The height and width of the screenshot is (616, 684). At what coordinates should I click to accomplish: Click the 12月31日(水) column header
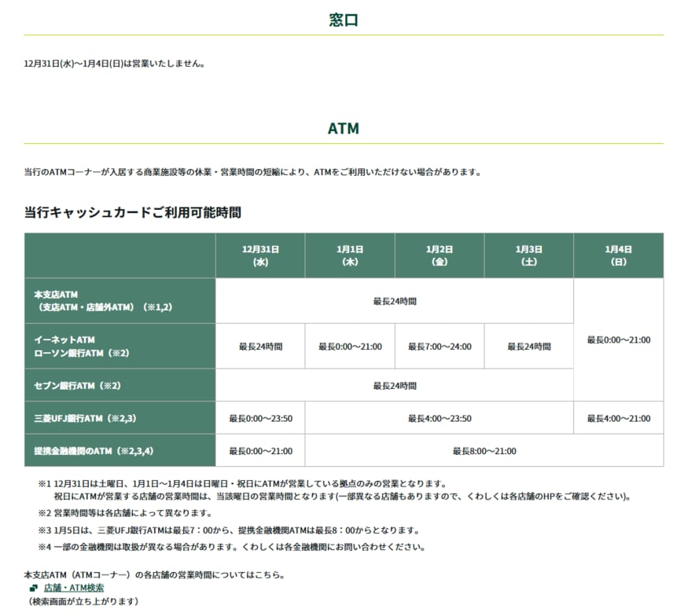(x=260, y=255)
